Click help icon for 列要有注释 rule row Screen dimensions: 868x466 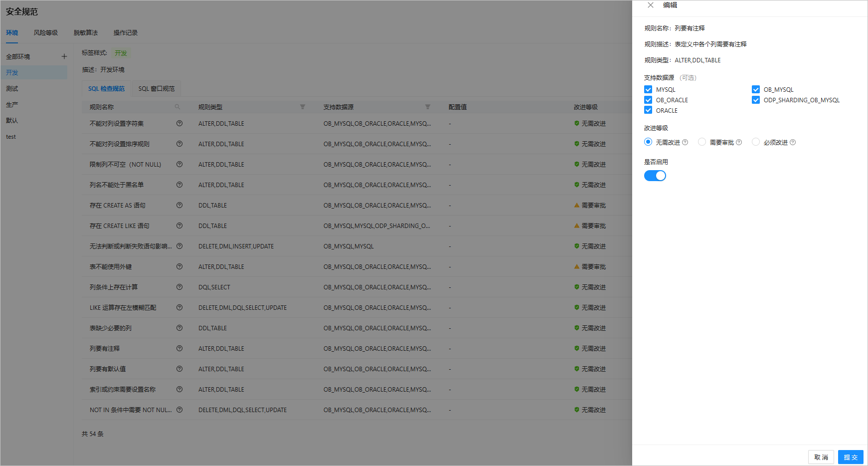pos(179,348)
